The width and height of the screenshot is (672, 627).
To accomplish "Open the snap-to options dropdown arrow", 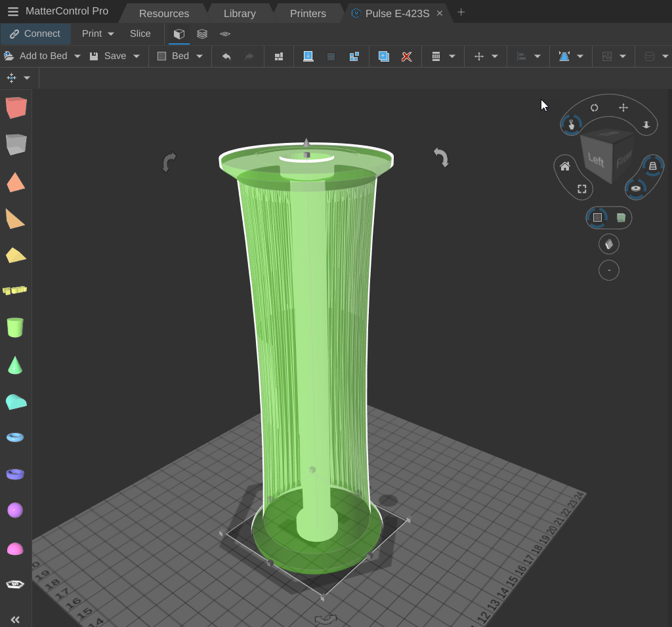I will pyautogui.click(x=26, y=78).
